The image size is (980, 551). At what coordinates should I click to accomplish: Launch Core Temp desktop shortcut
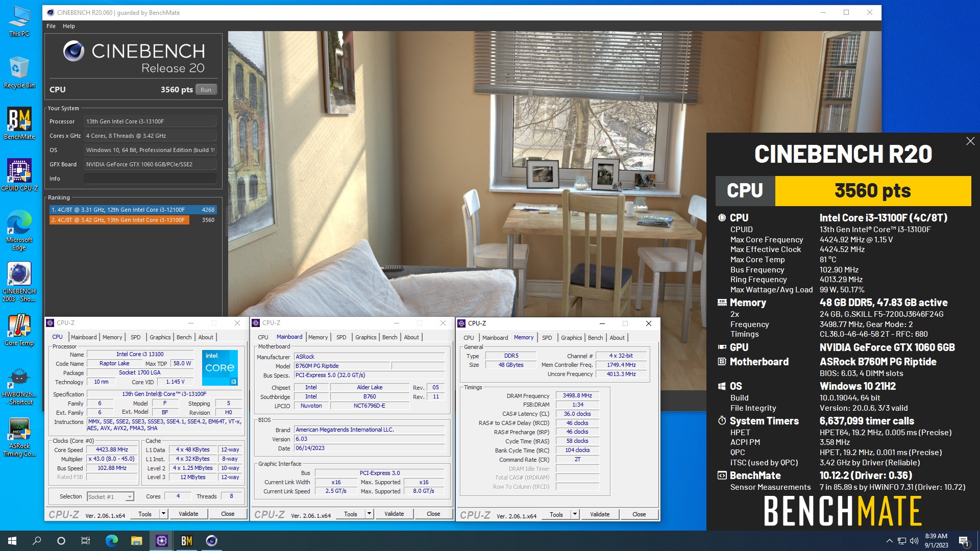tap(19, 331)
